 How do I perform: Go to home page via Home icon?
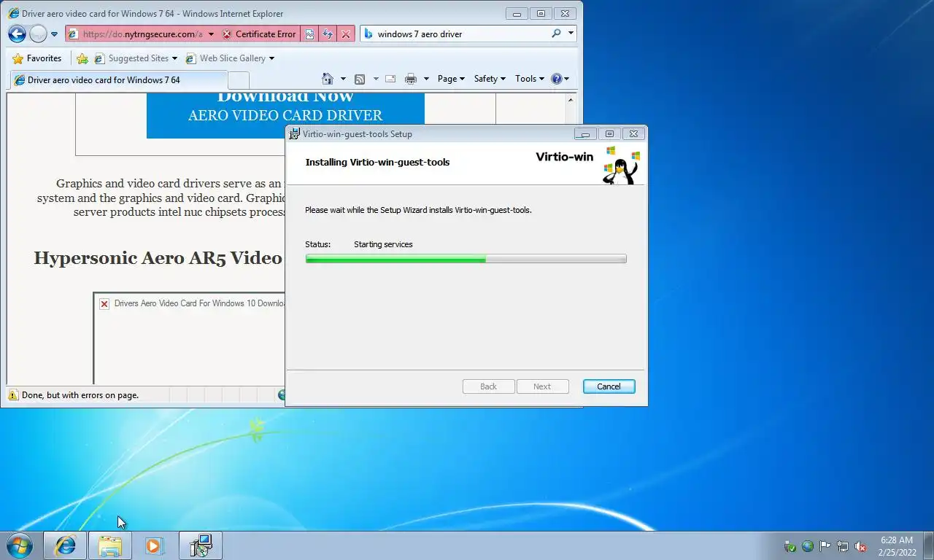tap(328, 79)
